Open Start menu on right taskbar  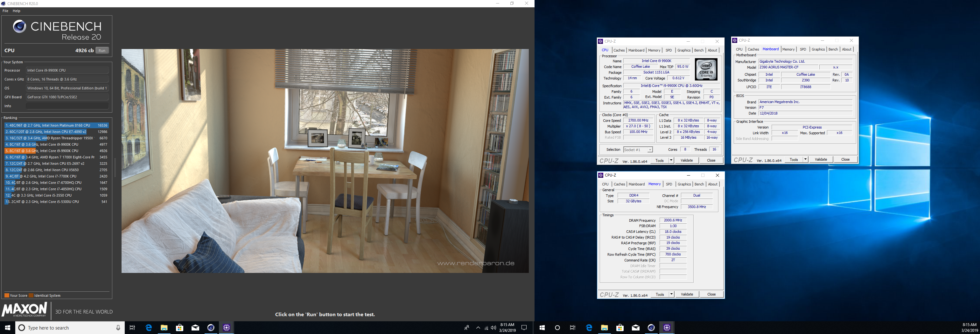pos(542,328)
